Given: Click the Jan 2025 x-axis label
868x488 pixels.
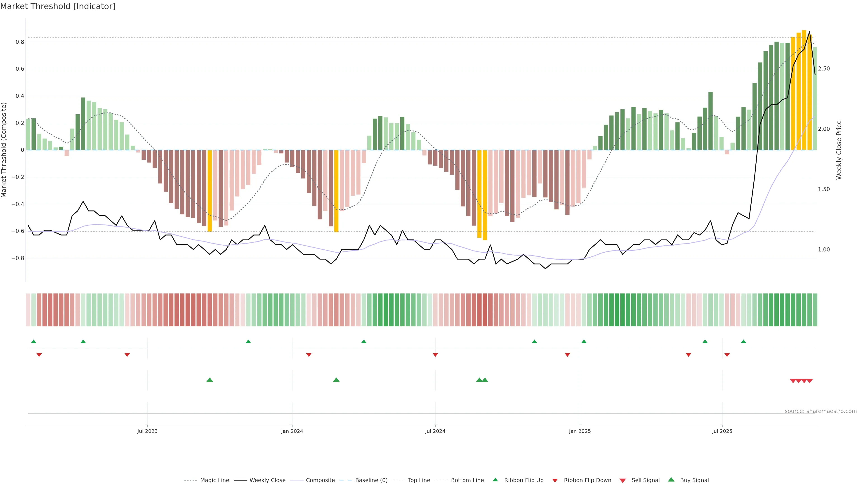Looking at the screenshot, I should [580, 431].
